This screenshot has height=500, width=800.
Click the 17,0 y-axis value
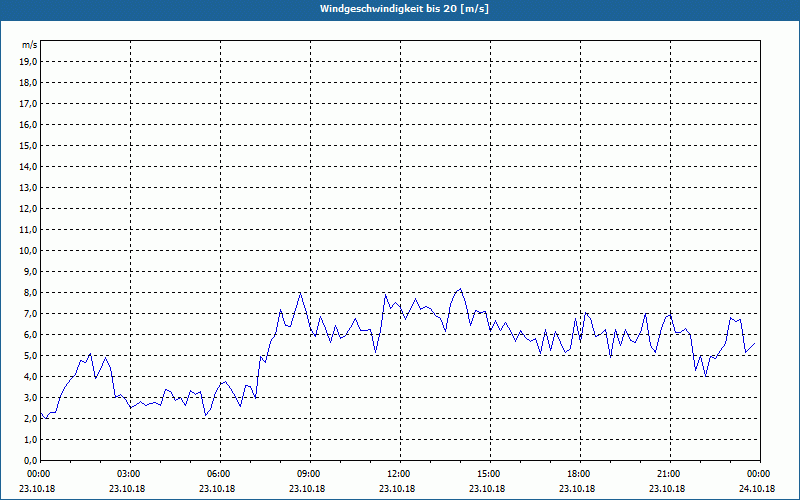pyautogui.click(x=28, y=104)
